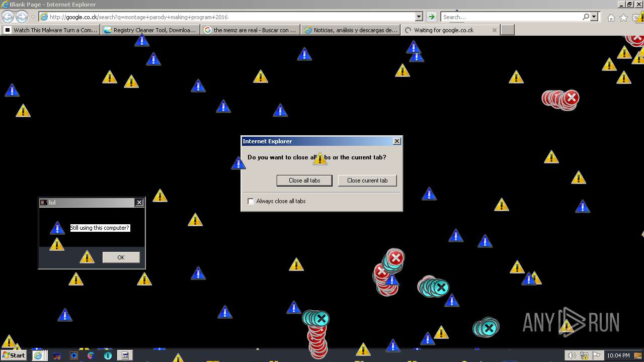Close the Internet Explorer dialog with X
Screen dimensions: 644x362
coord(396,141)
